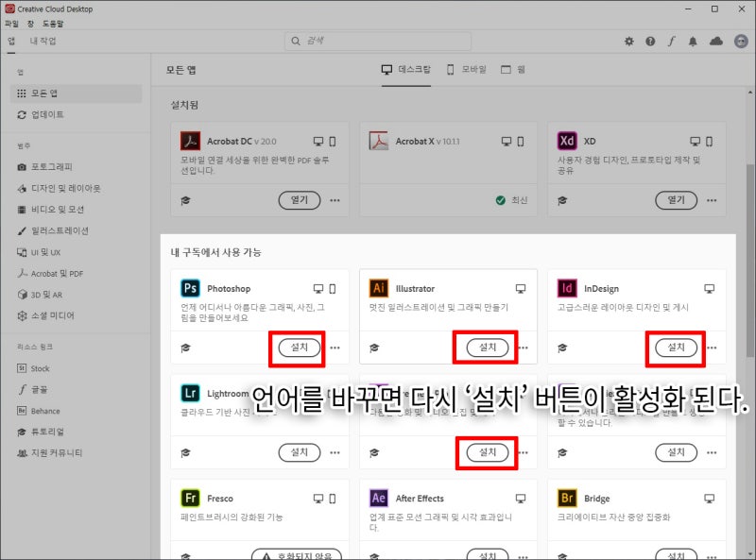Screen dimensions: 756x560
Task: Click 설치 button for InDesign
Action: pyautogui.click(x=676, y=347)
